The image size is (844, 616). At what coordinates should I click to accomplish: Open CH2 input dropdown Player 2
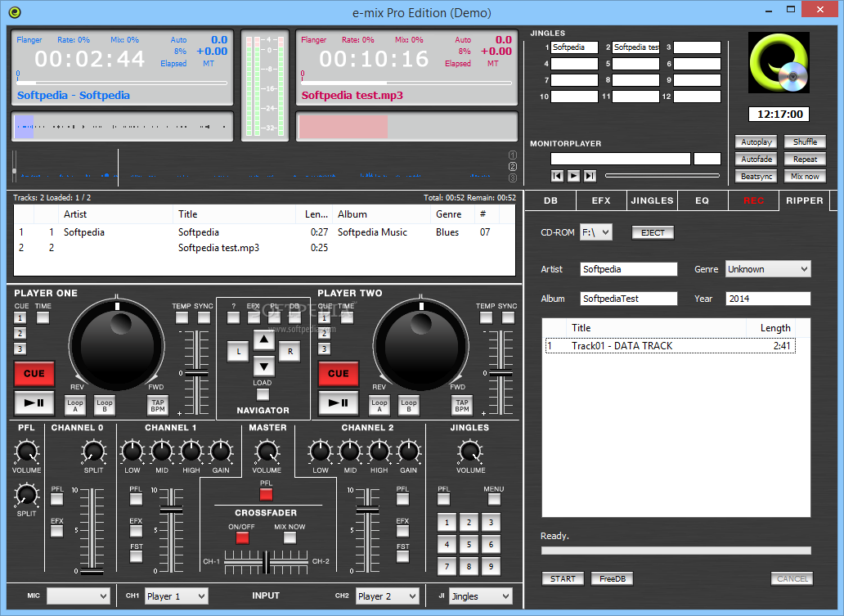[x=387, y=596]
